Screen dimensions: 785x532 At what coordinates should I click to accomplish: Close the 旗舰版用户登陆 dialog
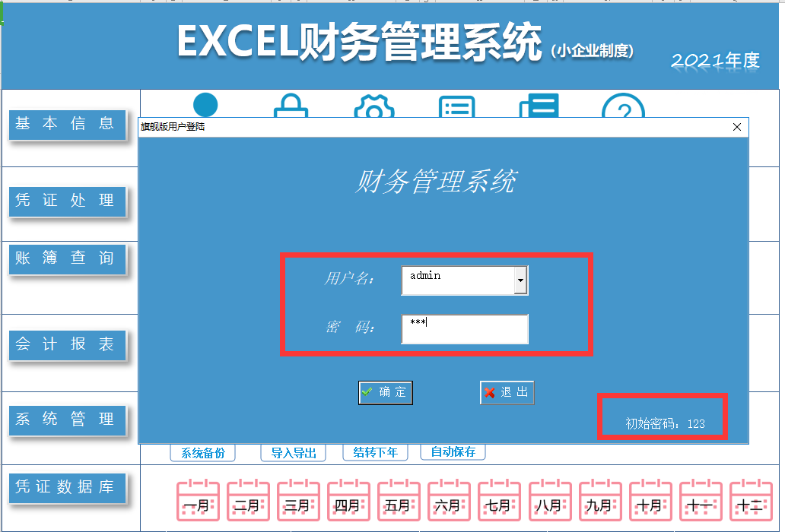coord(737,127)
